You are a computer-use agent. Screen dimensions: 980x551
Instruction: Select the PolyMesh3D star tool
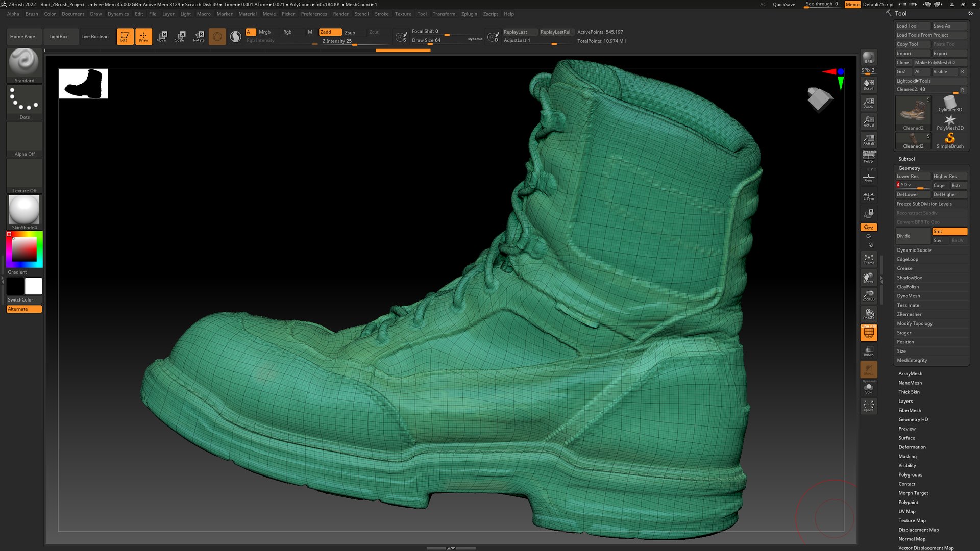[950, 122]
